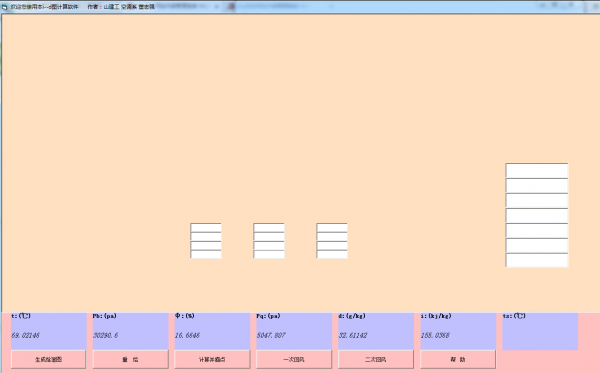
Task: Open help with the 帮助 button
Action: [458, 360]
